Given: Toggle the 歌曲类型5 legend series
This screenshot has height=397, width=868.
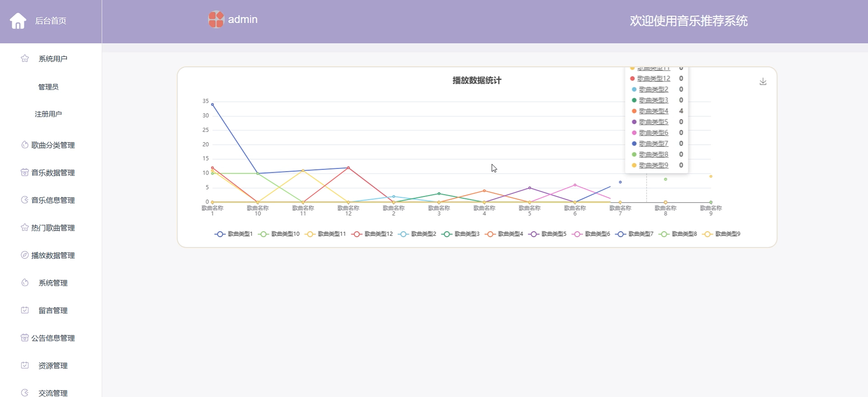Looking at the screenshot, I should coord(547,234).
